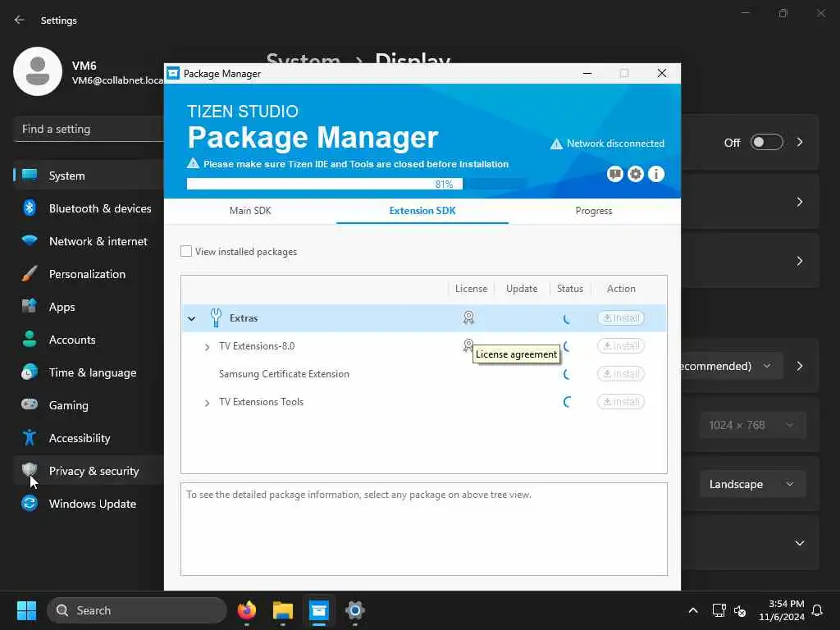The height and width of the screenshot is (630, 840).
Task: Open the 1024 × 768 resolution dropdown
Action: (751, 426)
